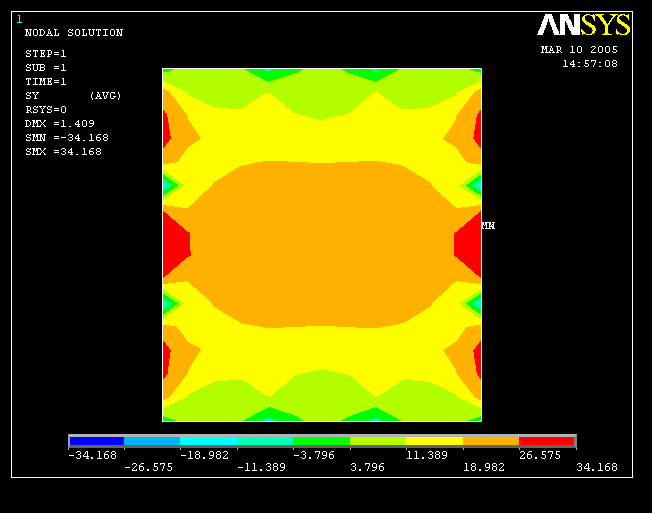The height and width of the screenshot is (513, 652).
Task: Click the 14:57:08 timestamp
Action: pos(589,64)
